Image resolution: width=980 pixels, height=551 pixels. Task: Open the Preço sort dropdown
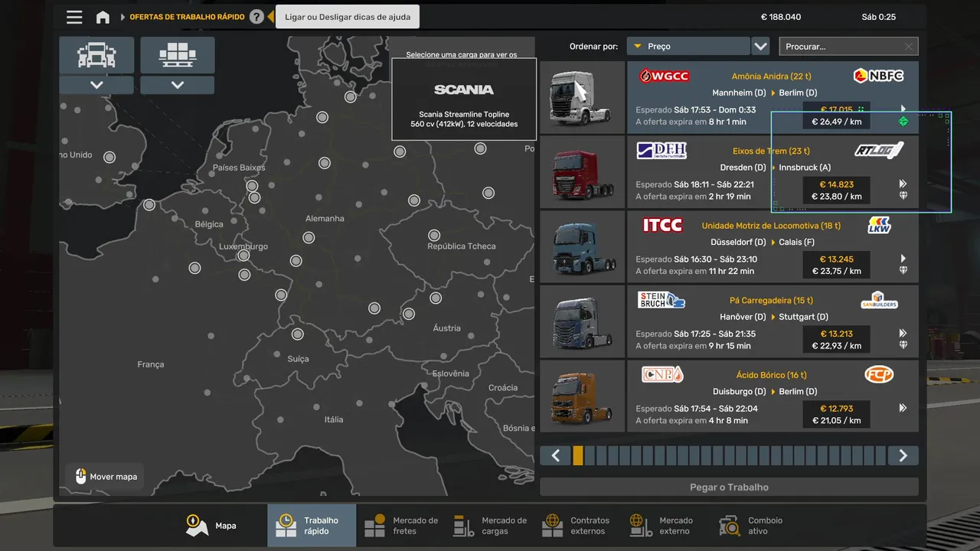688,47
